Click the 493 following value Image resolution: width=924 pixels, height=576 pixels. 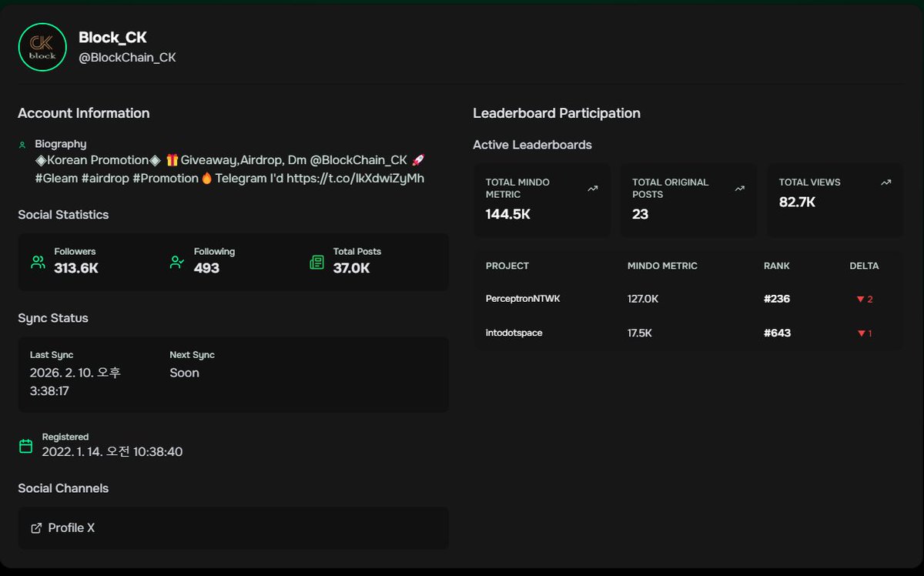click(206, 269)
